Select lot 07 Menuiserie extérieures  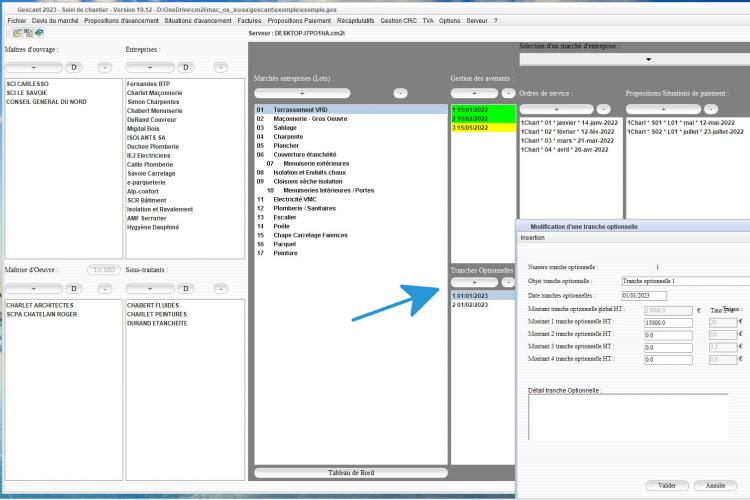coord(351,164)
